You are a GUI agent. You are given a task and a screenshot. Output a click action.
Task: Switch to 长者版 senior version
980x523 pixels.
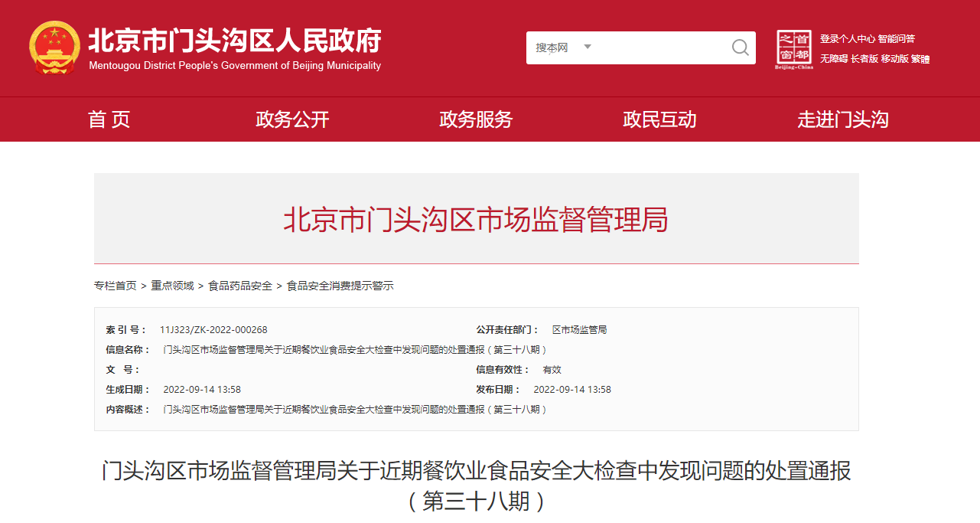[864, 59]
